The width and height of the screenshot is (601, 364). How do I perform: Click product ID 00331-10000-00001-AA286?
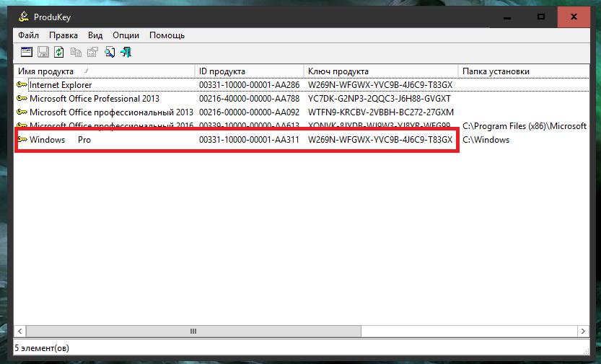pos(249,85)
